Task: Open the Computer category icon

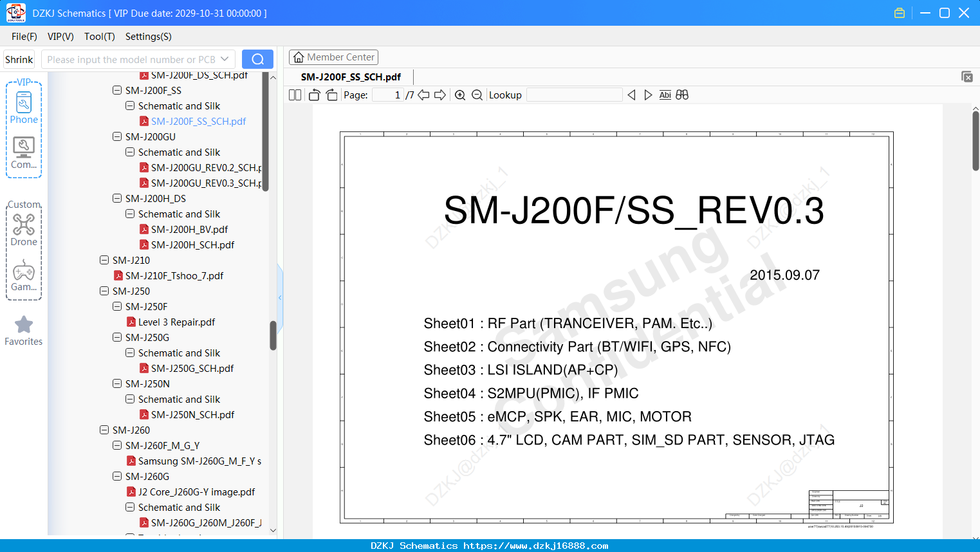Action: [24, 152]
